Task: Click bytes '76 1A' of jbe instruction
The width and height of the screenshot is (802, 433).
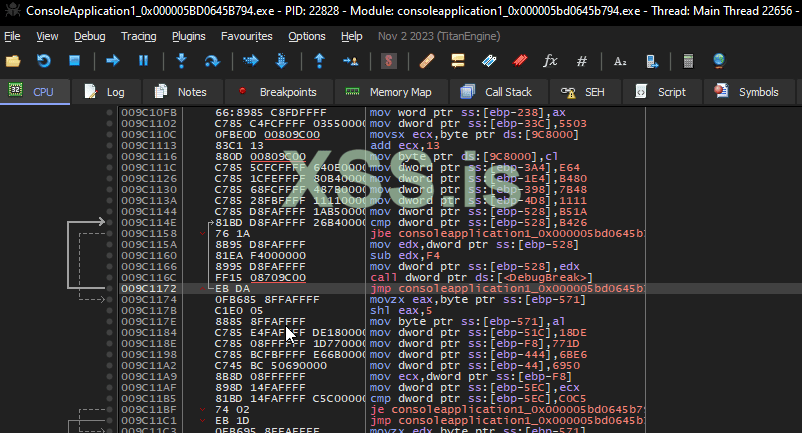Action: (233, 234)
